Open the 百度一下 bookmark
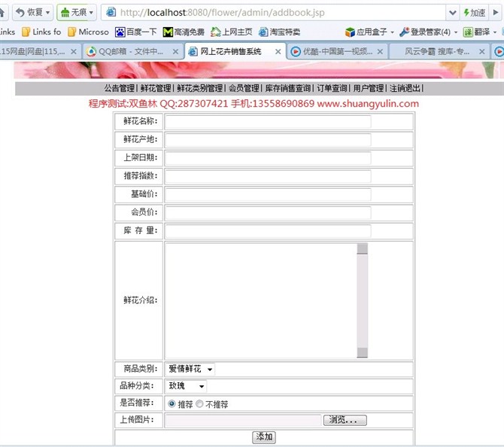 coord(136,32)
